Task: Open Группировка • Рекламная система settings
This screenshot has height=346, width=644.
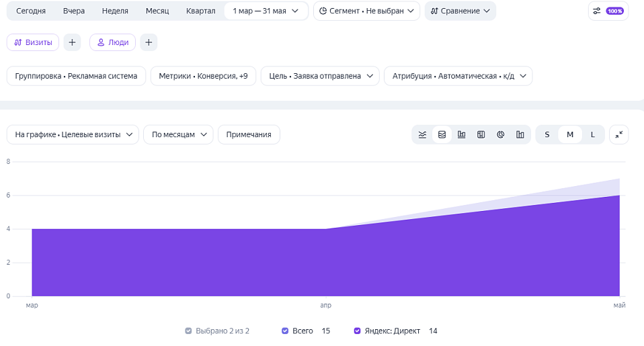Action: click(77, 76)
